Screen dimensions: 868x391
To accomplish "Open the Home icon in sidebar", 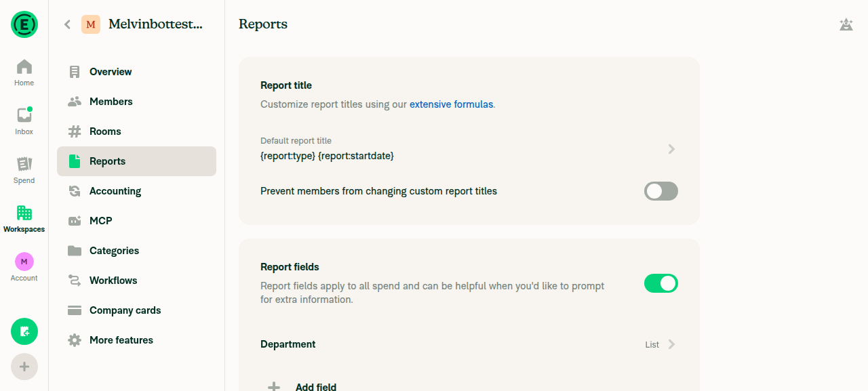I will click(x=24, y=66).
